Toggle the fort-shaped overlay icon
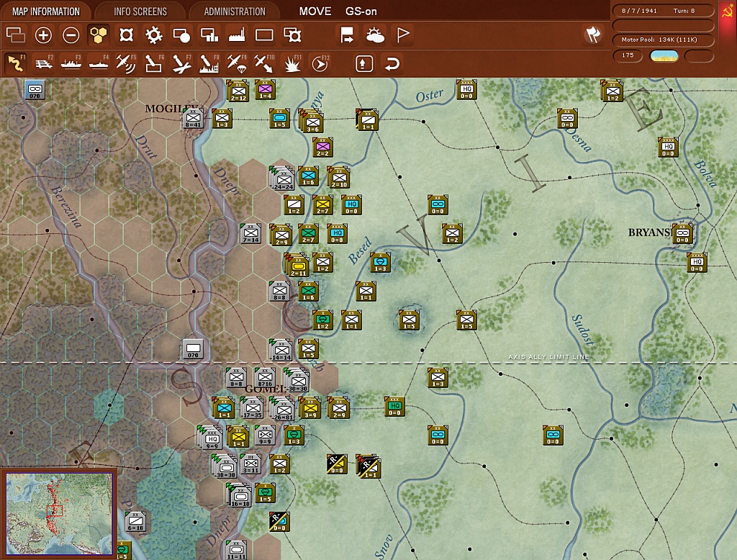 click(x=126, y=35)
